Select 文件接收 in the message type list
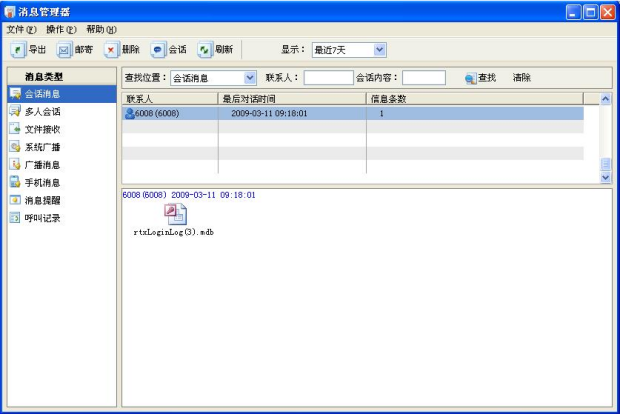The height and width of the screenshot is (414, 620). tap(62, 129)
